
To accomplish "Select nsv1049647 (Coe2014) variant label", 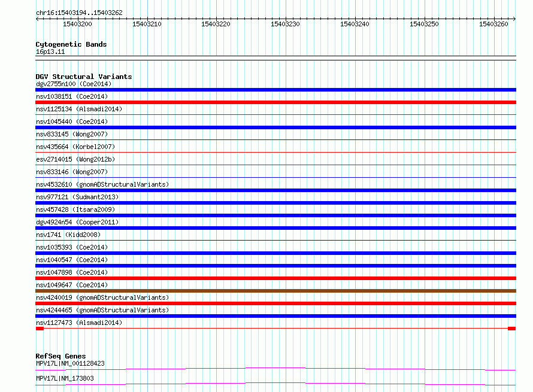I will point(72,285).
